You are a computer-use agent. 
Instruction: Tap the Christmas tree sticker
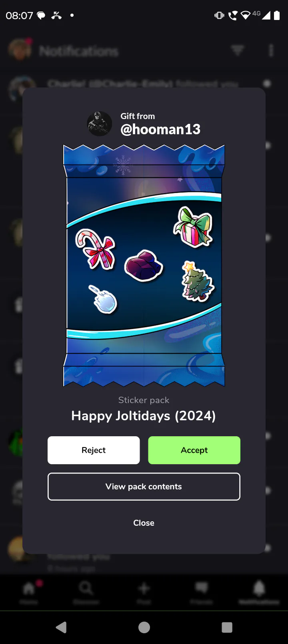point(198,281)
